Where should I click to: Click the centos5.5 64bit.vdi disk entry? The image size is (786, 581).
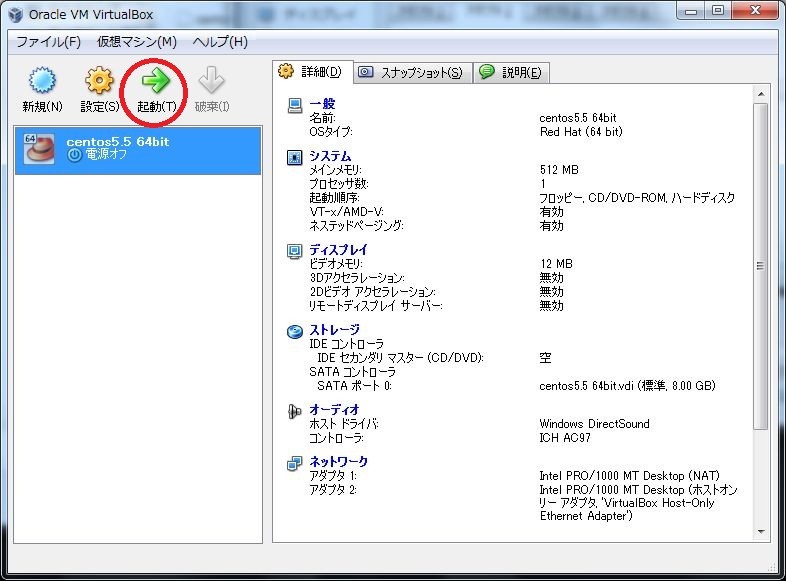tap(627, 385)
